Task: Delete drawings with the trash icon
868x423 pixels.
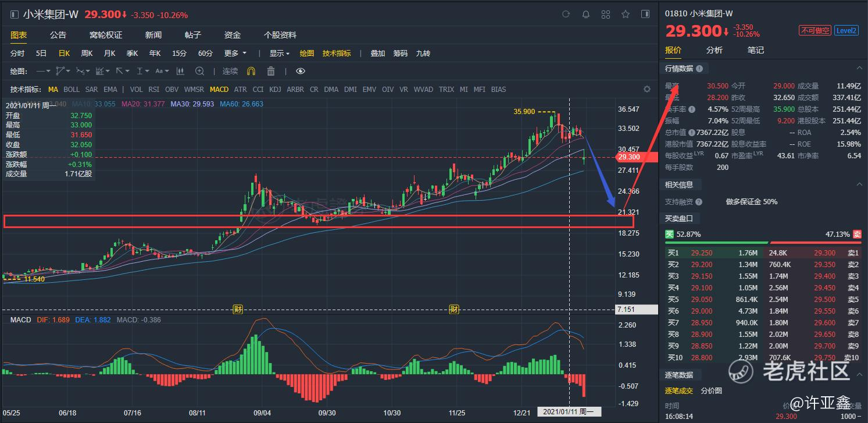Action: point(270,71)
